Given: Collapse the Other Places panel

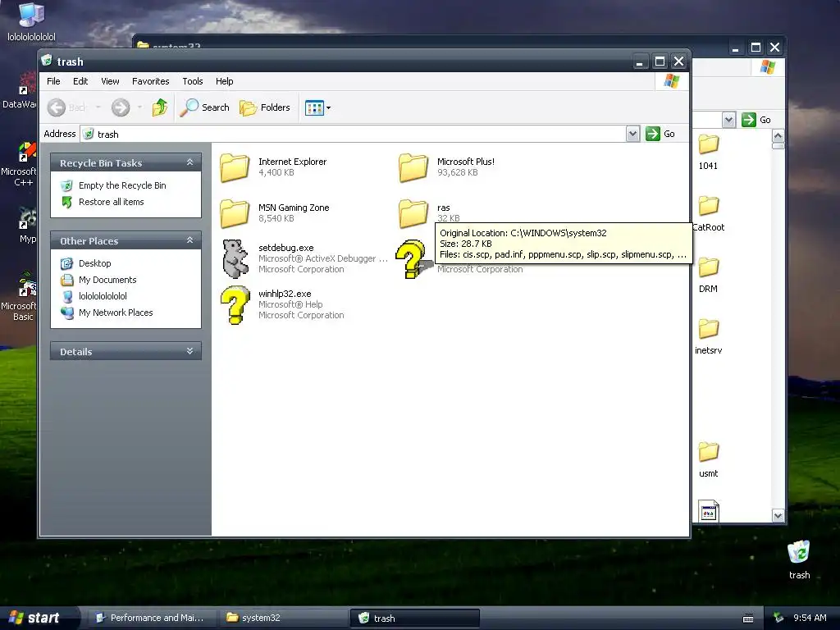Looking at the screenshot, I should click(x=189, y=240).
